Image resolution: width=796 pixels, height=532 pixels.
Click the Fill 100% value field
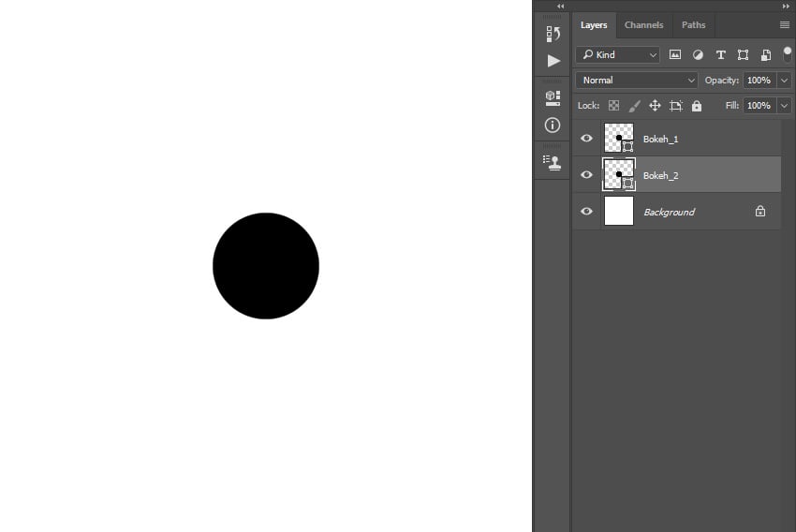(759, 106)
